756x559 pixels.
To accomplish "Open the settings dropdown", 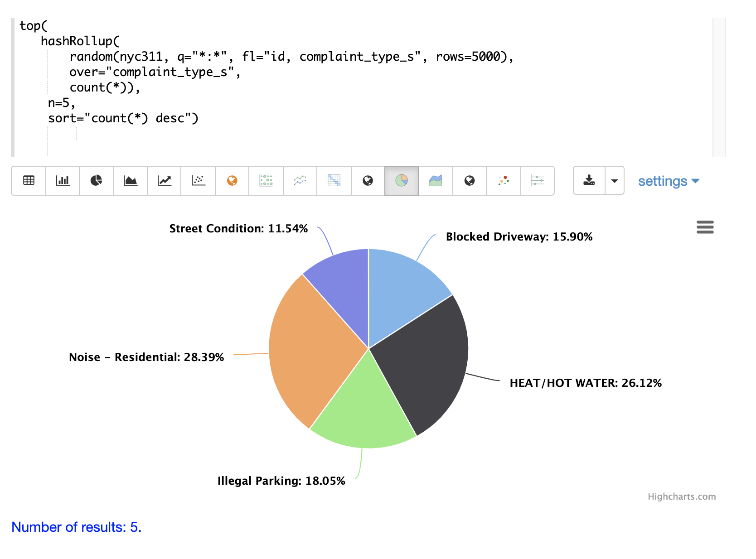I will pos(668,181).
